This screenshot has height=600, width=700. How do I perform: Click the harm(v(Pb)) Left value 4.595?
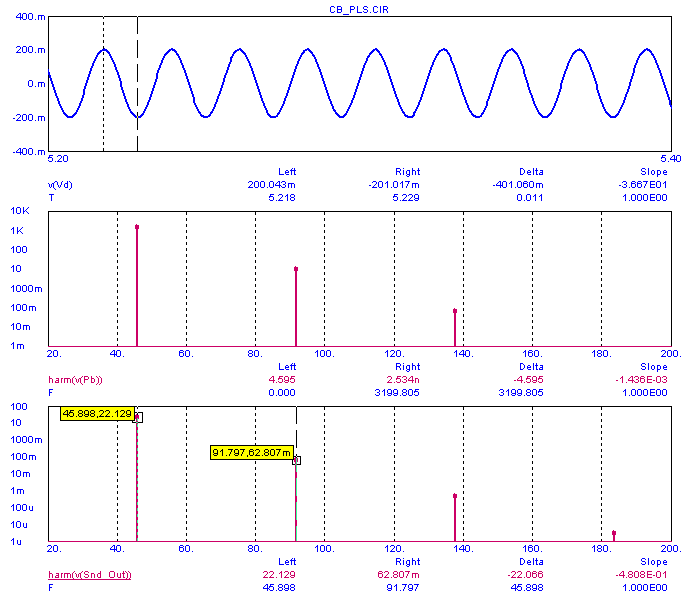tap(282, 379)
